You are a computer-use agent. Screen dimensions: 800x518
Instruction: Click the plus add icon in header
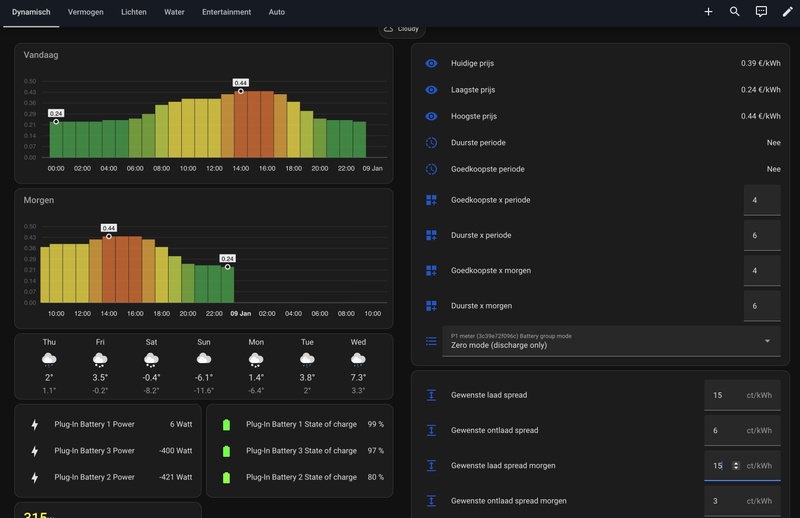click(708, 12)
